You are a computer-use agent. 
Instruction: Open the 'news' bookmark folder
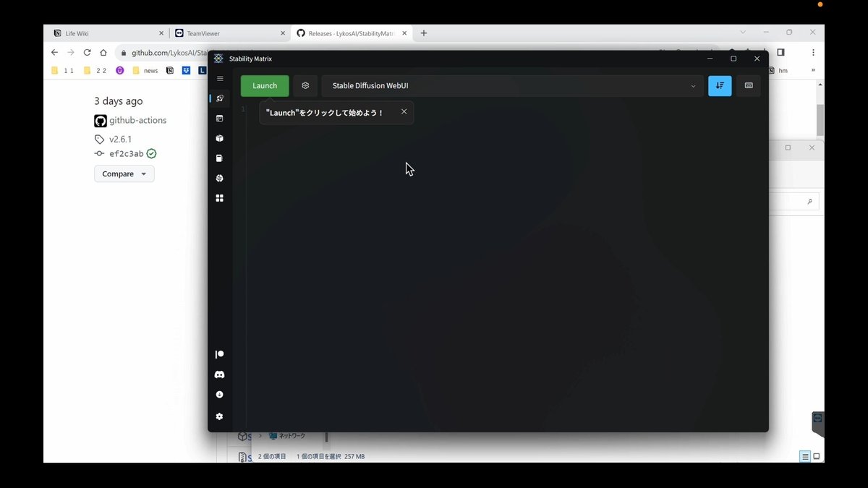(x=145, y=70)
